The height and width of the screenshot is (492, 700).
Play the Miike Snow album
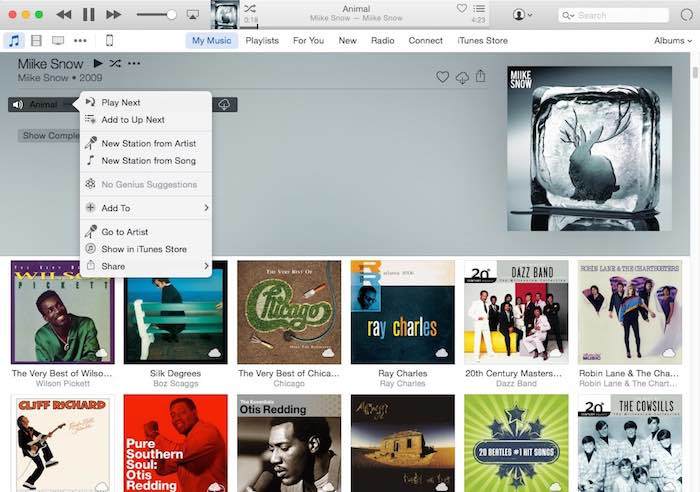tap(98, 63)
